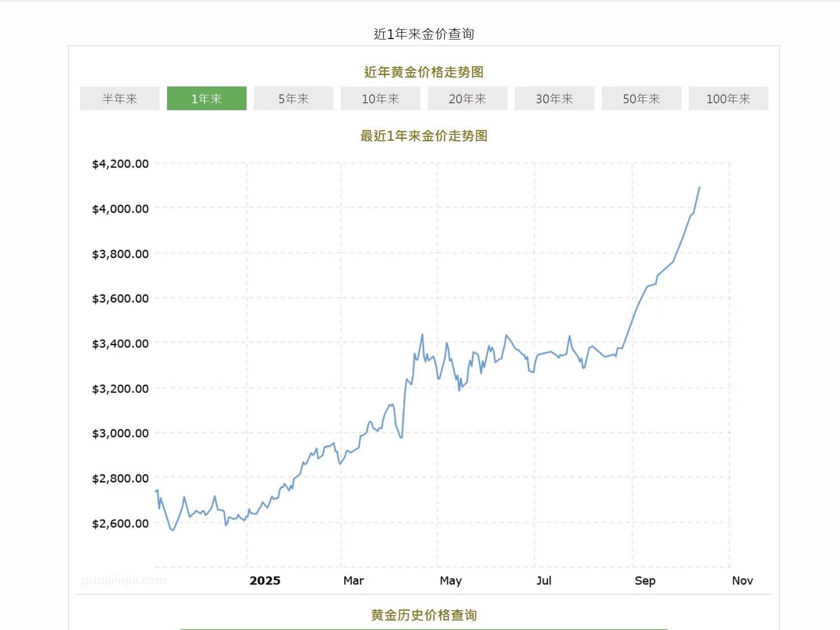Select the 50年来 time range

pyautogui.click(x=641, y=98)
